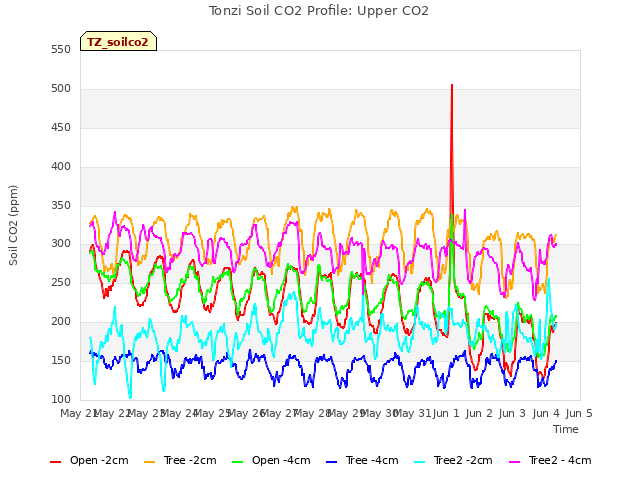Image resolution: width=640 pixels, height=480 pixels.
Task: Toggle the Open -2cm legend entry
Action: (89, 460)
